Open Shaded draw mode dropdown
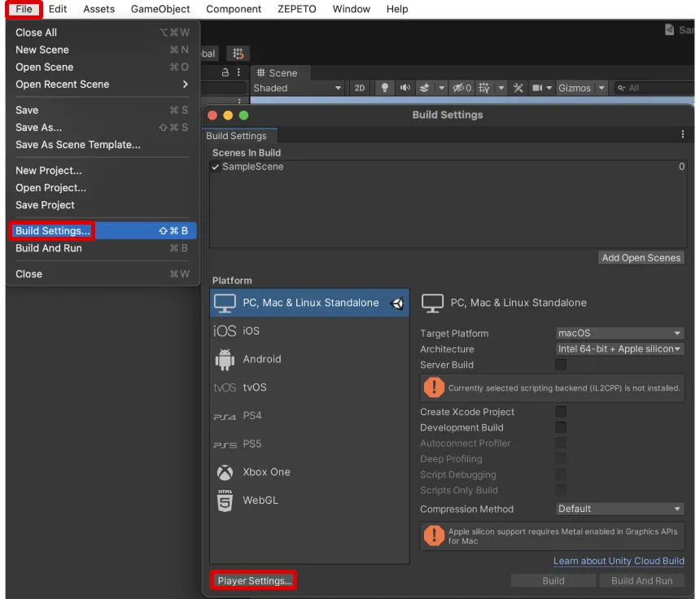 (x=297, y=88)
